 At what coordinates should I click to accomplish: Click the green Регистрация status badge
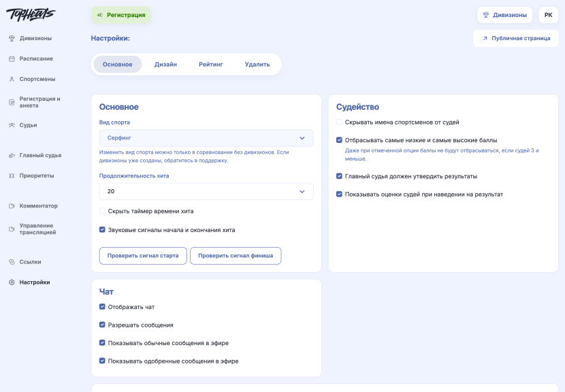coord(121,15)
